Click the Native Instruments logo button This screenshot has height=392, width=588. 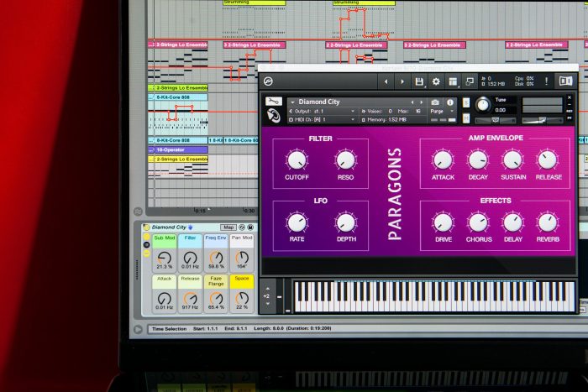pos(565,81)
